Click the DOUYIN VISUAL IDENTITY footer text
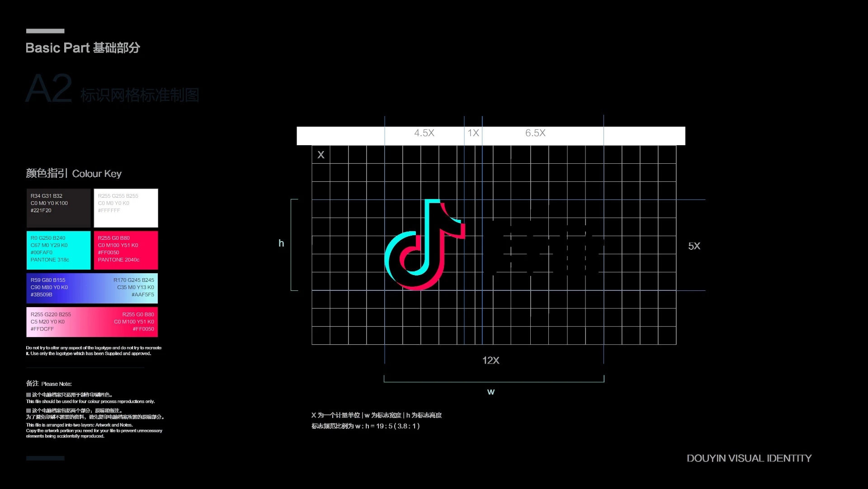The width and height of the screenshot is (868, 489). tap(749, 458)
